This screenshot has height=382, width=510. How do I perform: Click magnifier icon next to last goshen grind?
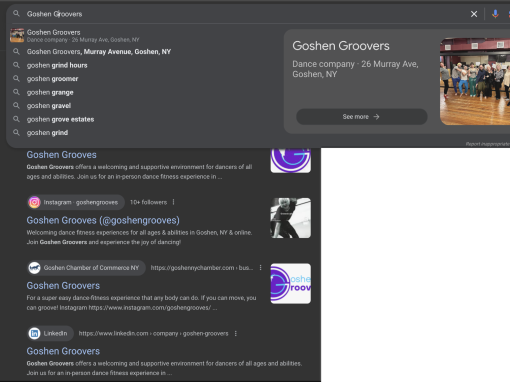(x=16, y=133)
